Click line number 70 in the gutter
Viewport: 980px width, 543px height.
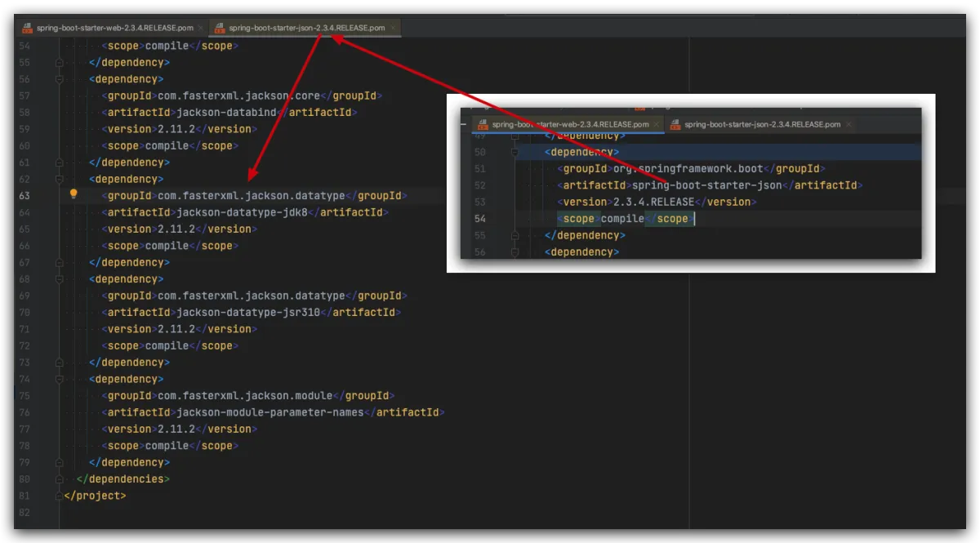point(24,312)
